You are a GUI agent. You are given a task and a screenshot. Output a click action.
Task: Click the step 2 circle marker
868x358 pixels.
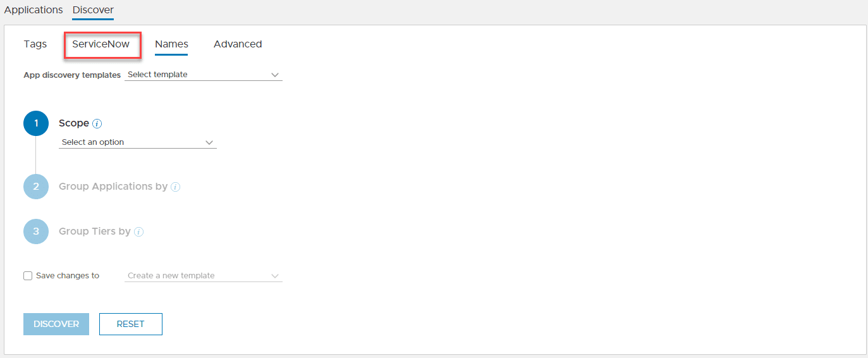pos(36,187)
